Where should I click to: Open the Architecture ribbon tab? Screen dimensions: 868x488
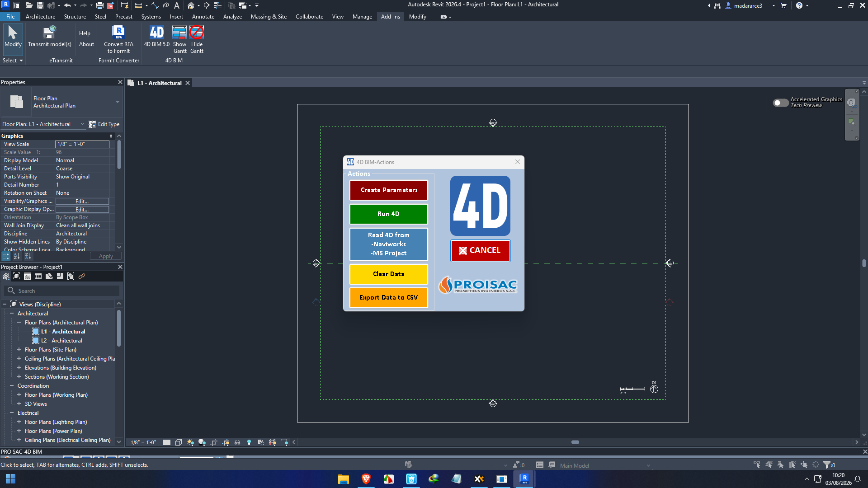click(x=40, y=17)
